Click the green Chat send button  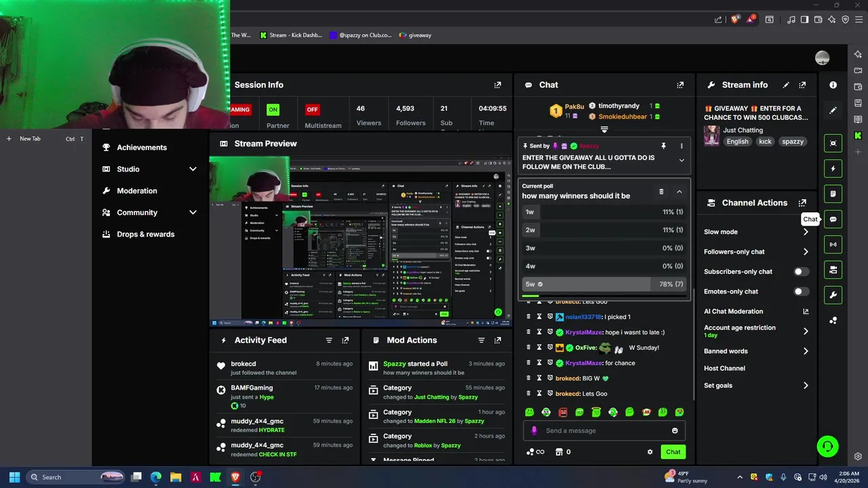pyautogui.click(x=673, y=452)
